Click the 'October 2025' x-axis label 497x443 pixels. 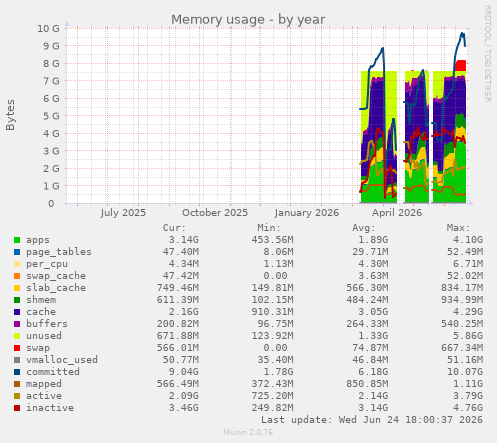pos(215,213)
